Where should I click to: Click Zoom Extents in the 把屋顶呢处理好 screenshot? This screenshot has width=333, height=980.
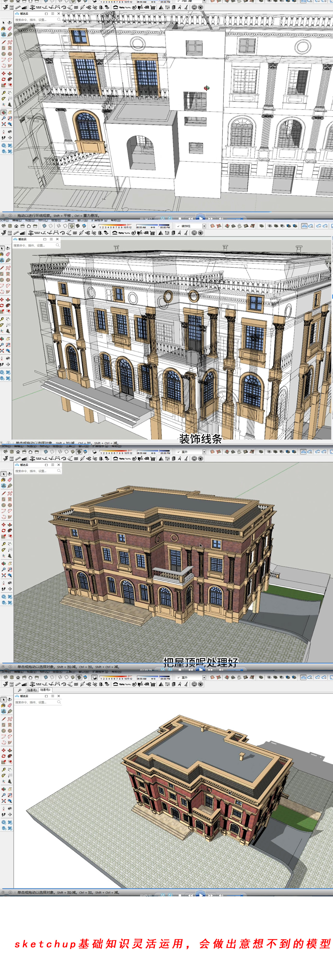pos(3,576)
